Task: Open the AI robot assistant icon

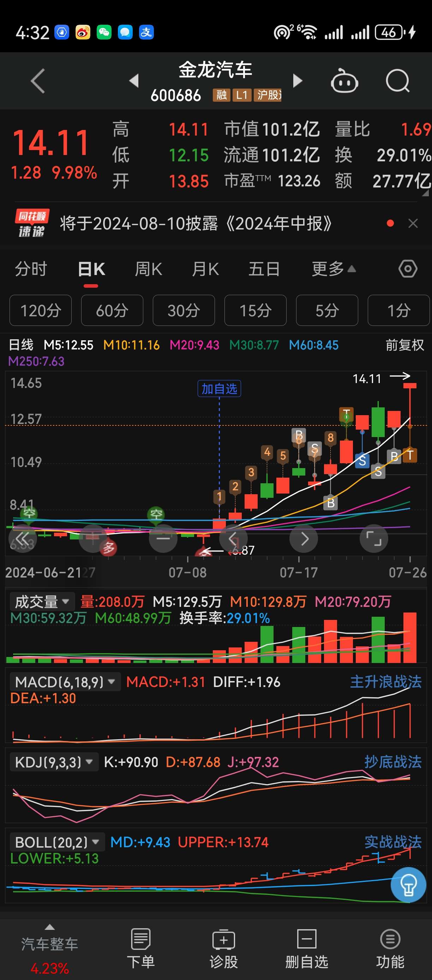Action: (x=344, y=80)
